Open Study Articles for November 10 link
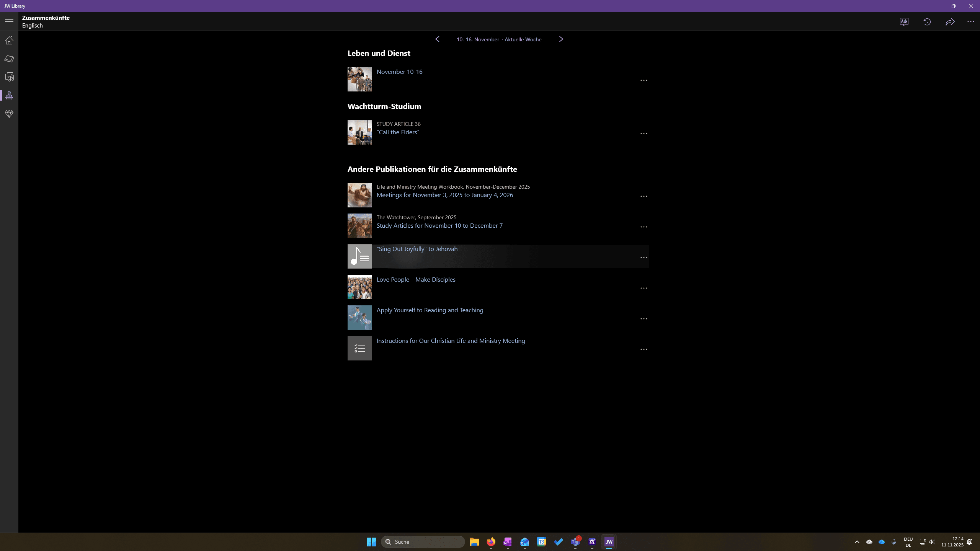Screen dimensions: 980x551 click(439, 226)
